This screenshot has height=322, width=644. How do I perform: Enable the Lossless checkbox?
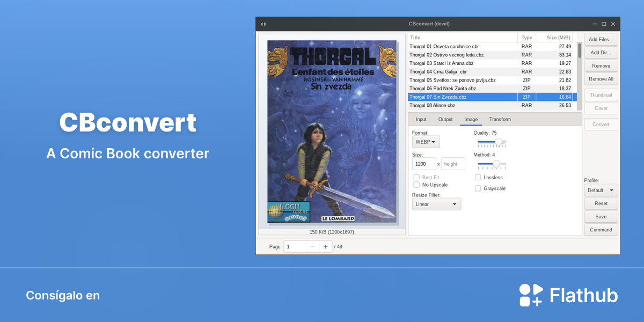478,177
